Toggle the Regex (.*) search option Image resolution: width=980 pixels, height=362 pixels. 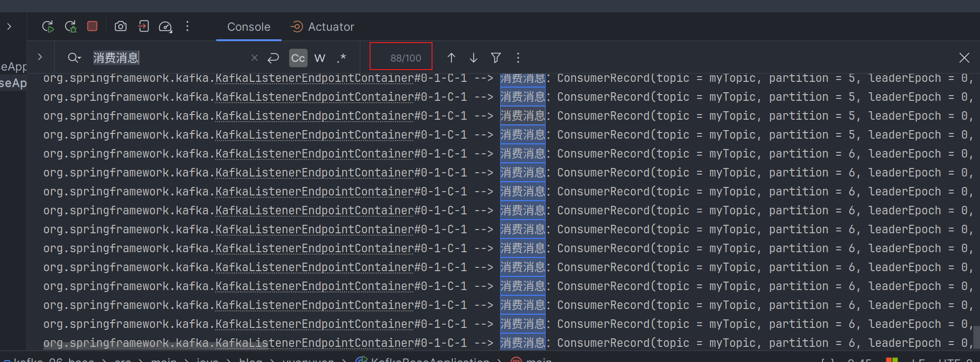(x=342, y=58)
